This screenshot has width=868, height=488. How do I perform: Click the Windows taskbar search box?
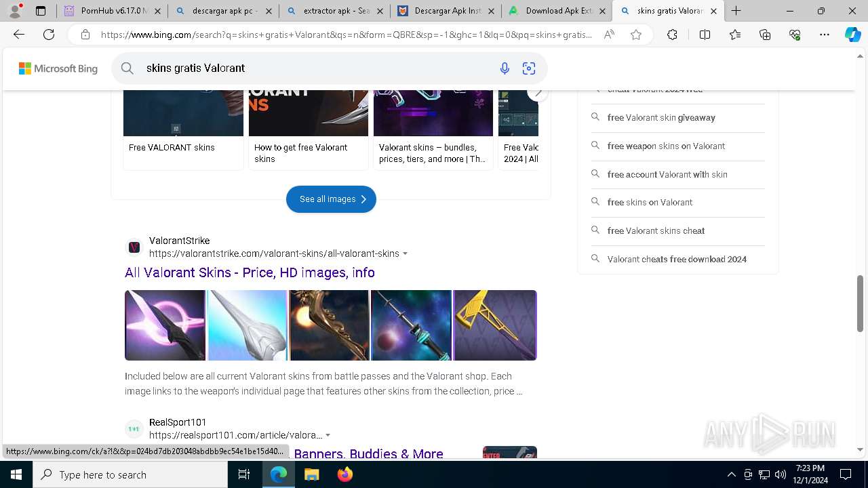click(130, 474)
